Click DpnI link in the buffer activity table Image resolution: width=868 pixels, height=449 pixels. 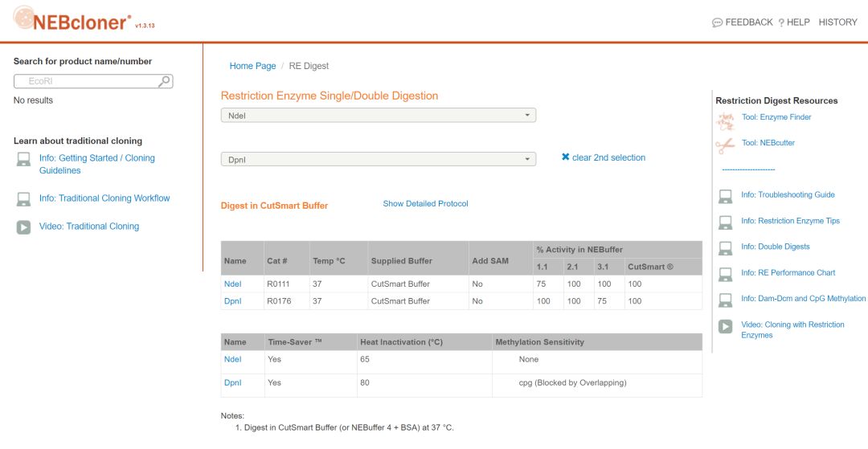point(232,301)
